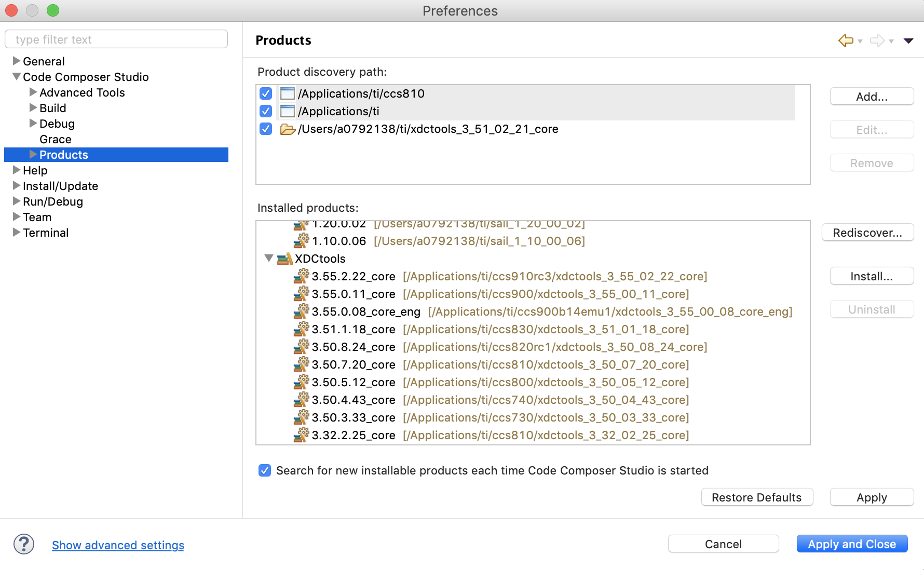924x570 pixels.
Task: Click the /Applications/ti/ccs810 path icon
Action: (x=287, y=93)
